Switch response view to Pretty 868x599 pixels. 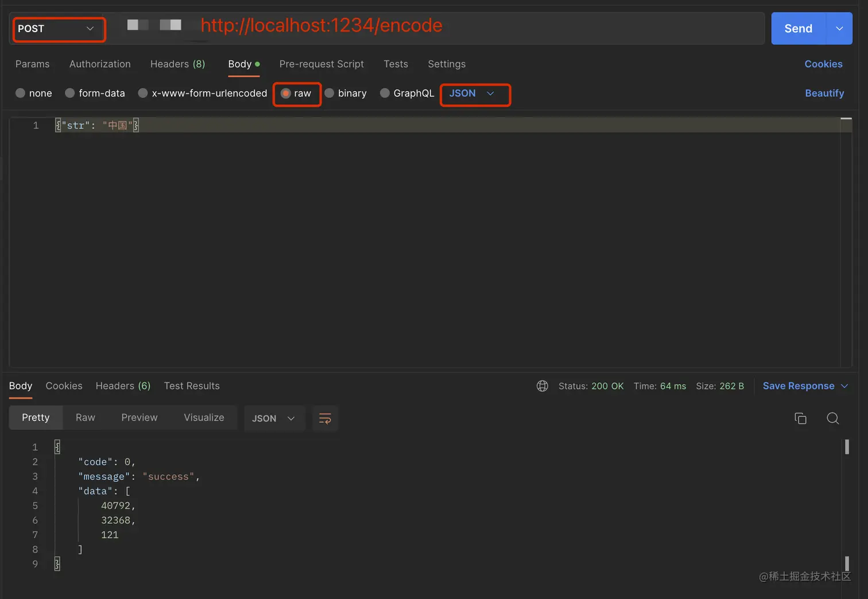click(36, 418)
